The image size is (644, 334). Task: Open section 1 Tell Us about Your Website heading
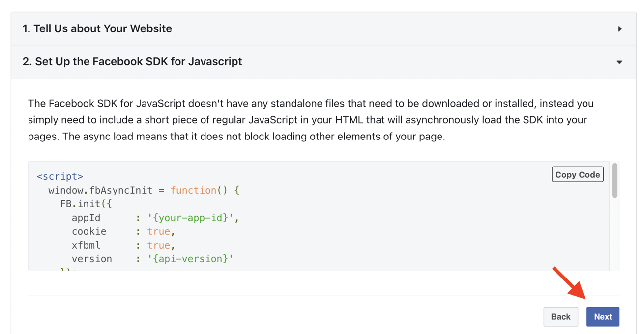97,29
